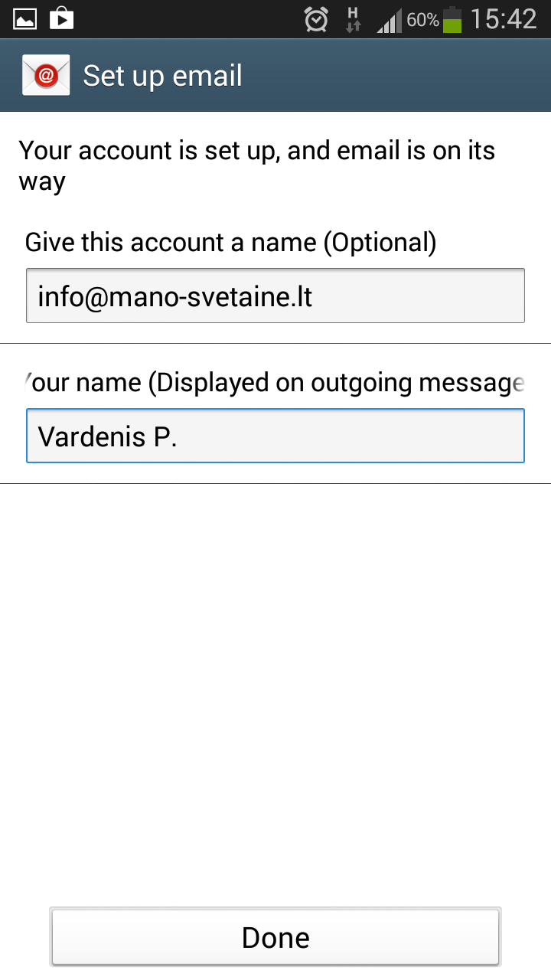Tap the 15:42 clock in status bar
The image size is (551, 980).
coord(504,19)
